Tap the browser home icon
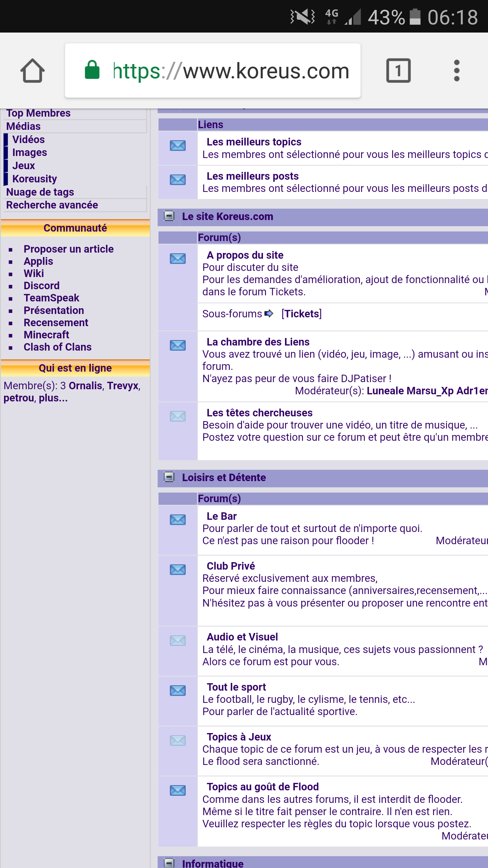 click(33, 71)
